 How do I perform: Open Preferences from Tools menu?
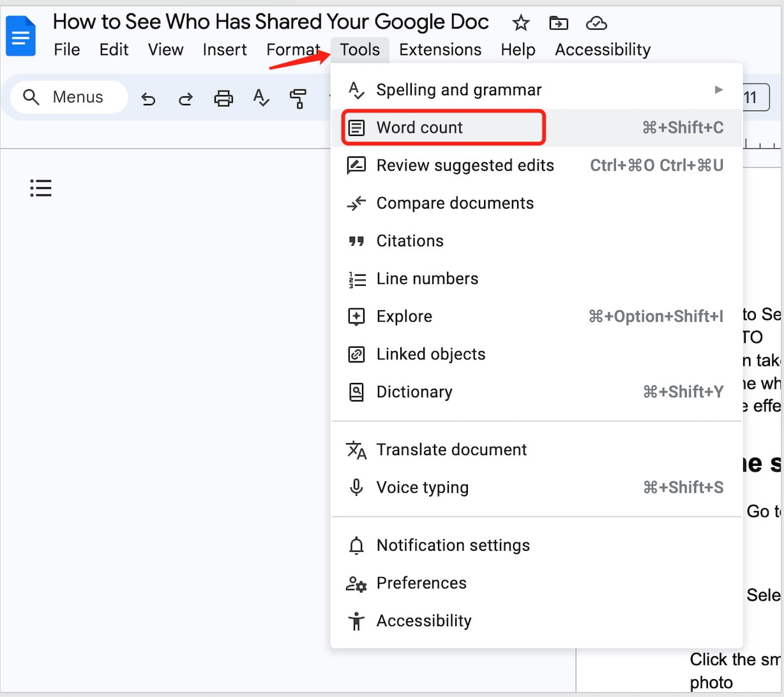coord(537,583)
